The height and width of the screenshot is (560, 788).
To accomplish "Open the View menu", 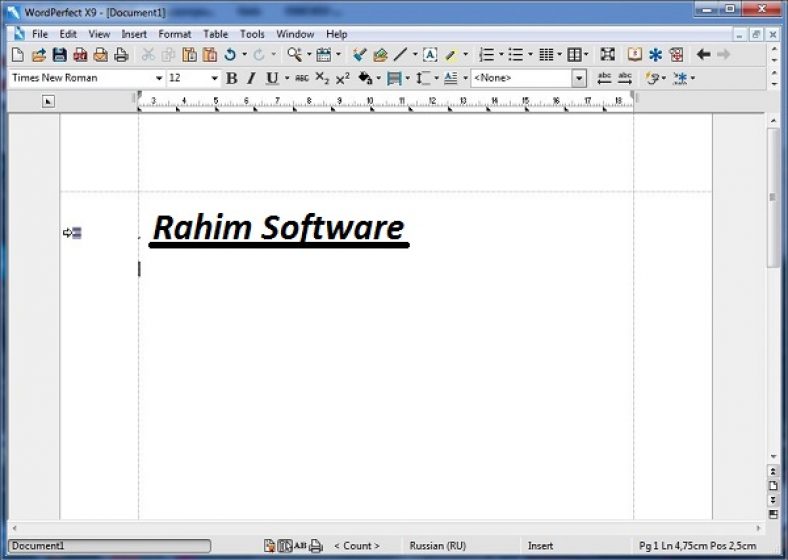I will [99, 34].
